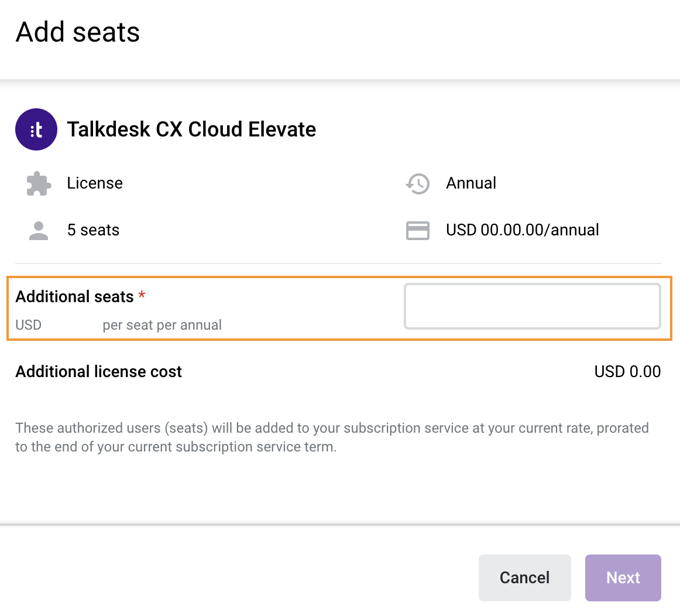The image size is (680, 616).
Task: Focus the Additional seats input field
Action: 532,306
